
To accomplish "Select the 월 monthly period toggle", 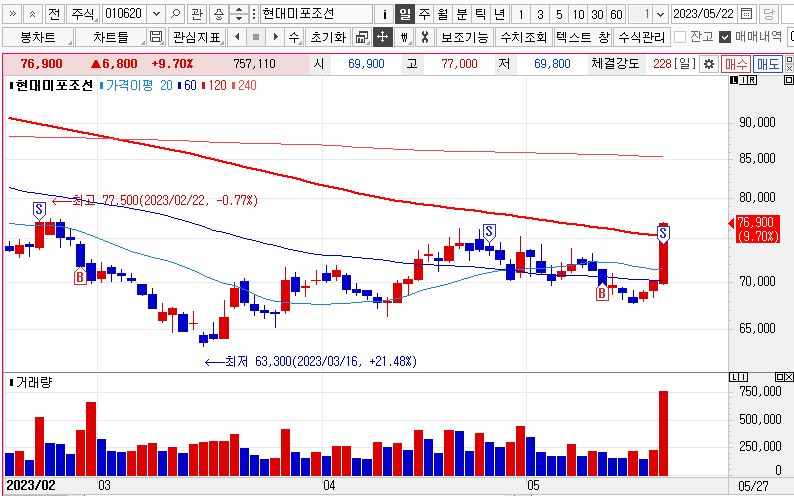I will pos(443,14).
